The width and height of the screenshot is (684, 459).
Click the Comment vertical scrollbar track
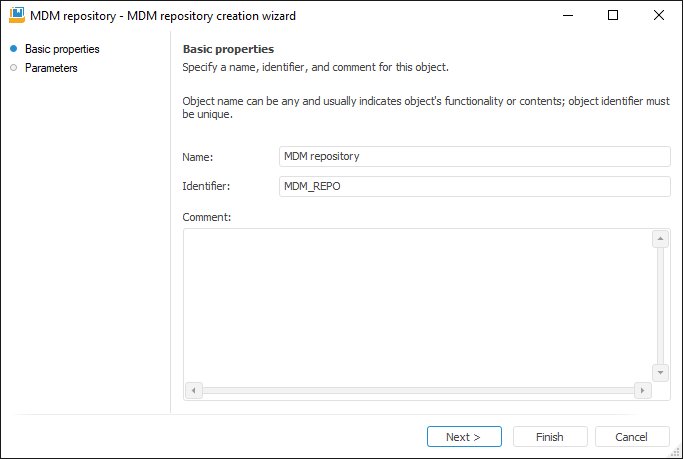click(x=660, y=305)
